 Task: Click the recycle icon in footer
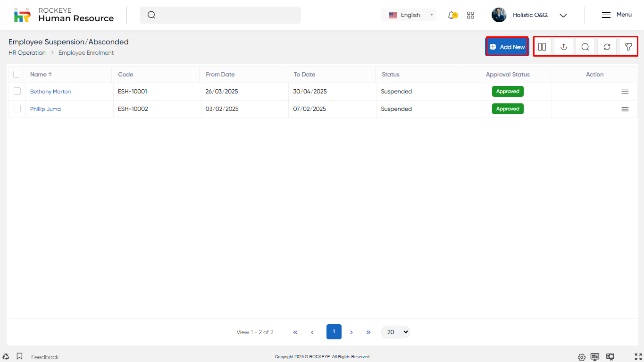[x=6, y=356]
